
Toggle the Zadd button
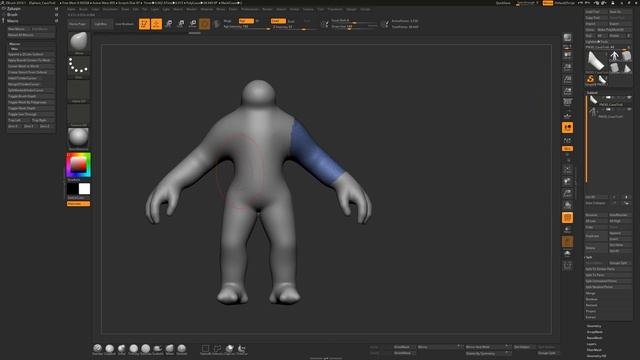click(278, 21)
